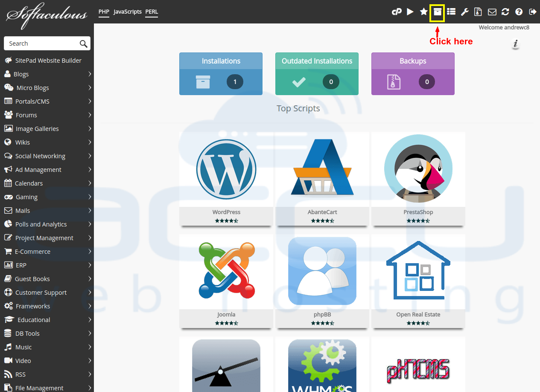Expand the Project Management category
This screenshot has height=392, width=540.
[x=47, y=238]
